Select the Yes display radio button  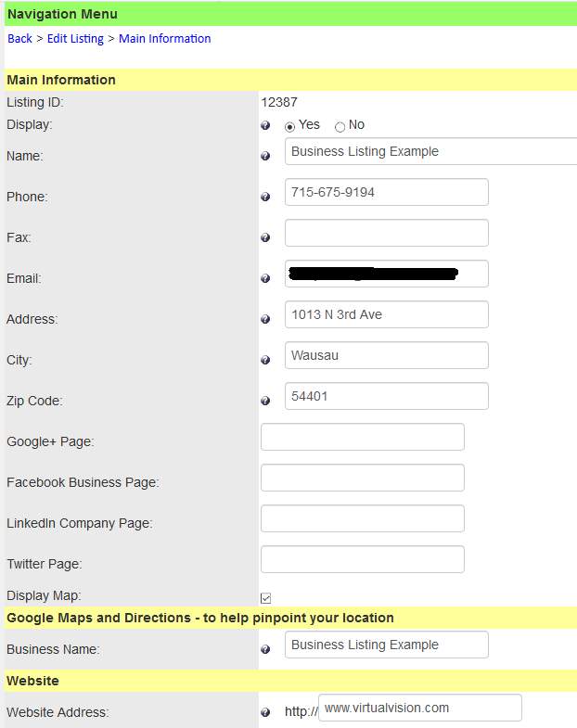coord(290,127)
